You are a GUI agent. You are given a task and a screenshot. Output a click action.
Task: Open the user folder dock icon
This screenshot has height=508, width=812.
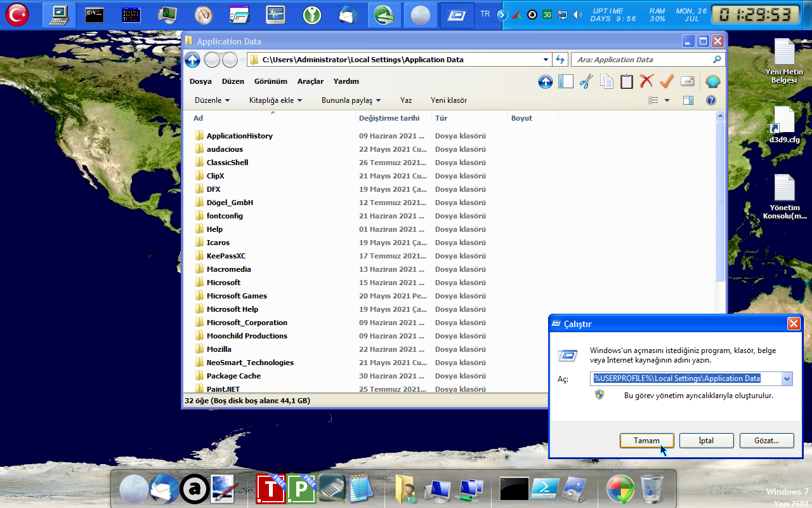(405, 489)
